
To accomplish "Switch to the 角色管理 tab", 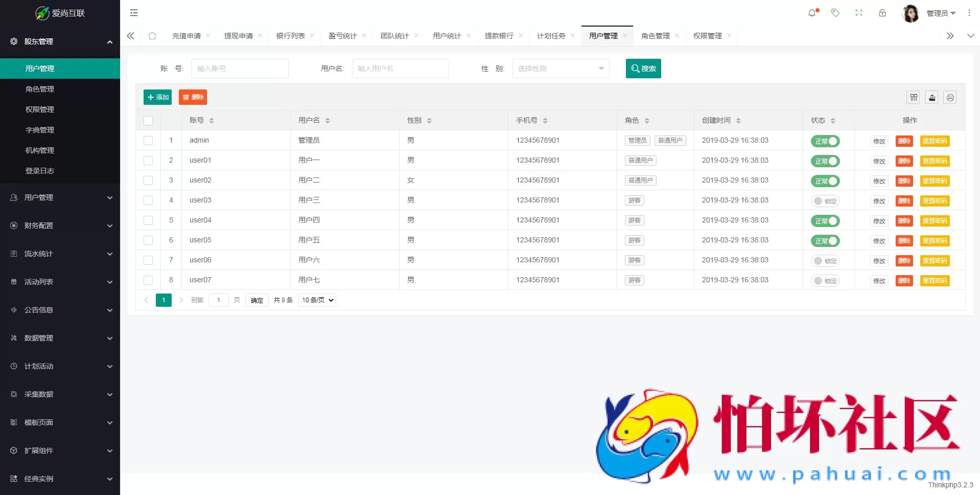I will coord(656,35).
